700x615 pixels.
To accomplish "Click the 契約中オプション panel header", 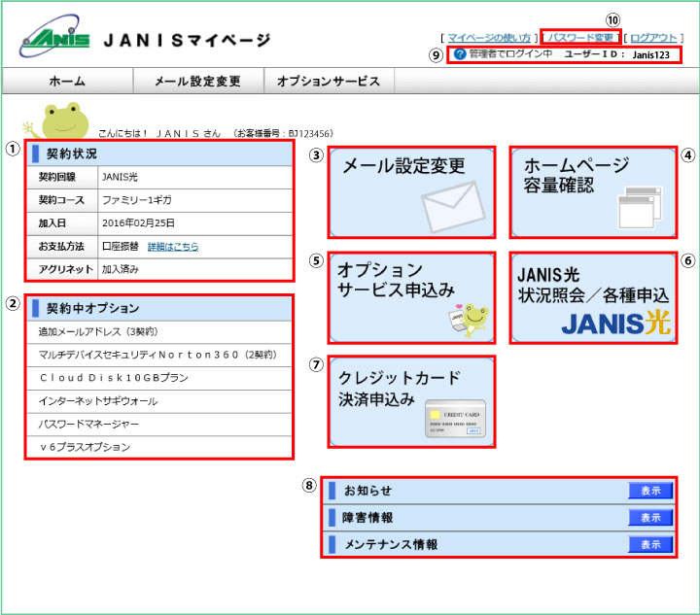I will (x=159, y=308).
